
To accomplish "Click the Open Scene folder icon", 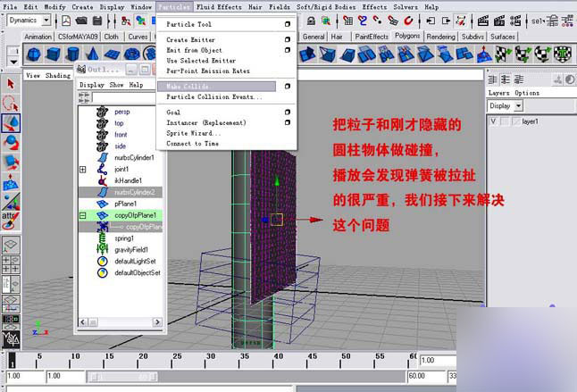I will (81, 21).
